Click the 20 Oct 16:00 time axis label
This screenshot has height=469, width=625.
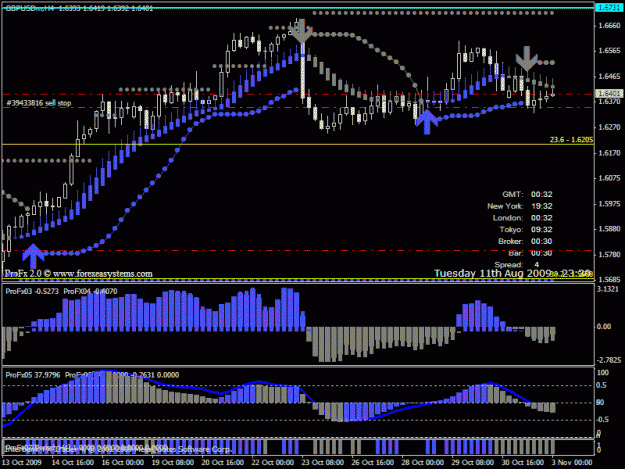[222, 462]
